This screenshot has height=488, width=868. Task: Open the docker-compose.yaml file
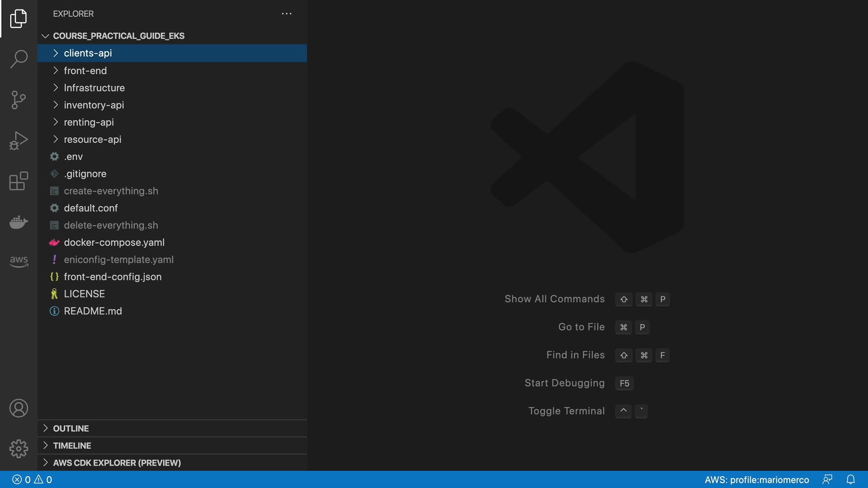[114, 243]
